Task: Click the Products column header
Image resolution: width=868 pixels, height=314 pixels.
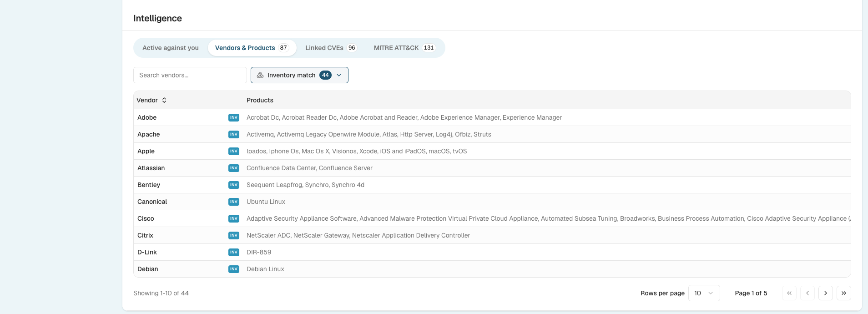Action: tap(260, 100)
